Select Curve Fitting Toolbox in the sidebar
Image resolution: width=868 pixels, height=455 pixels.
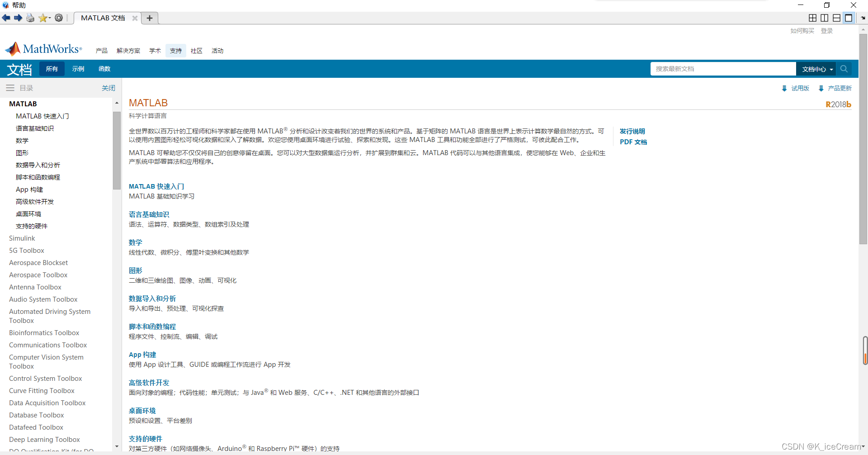[x=42, y=391]
